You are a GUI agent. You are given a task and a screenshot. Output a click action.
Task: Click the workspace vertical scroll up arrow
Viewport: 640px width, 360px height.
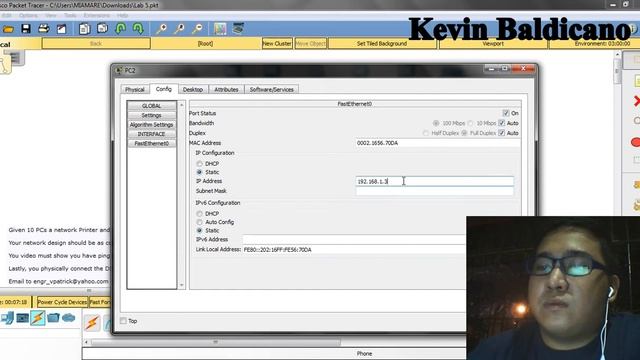pos(617,54)
